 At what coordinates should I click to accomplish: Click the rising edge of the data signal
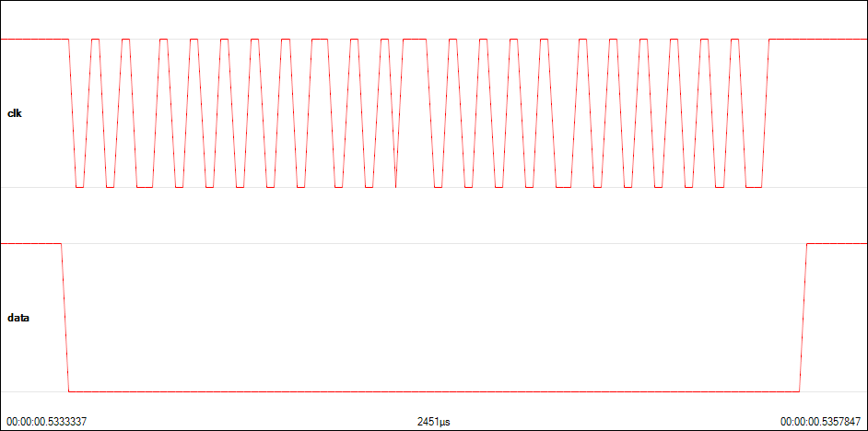click(803, 318)
